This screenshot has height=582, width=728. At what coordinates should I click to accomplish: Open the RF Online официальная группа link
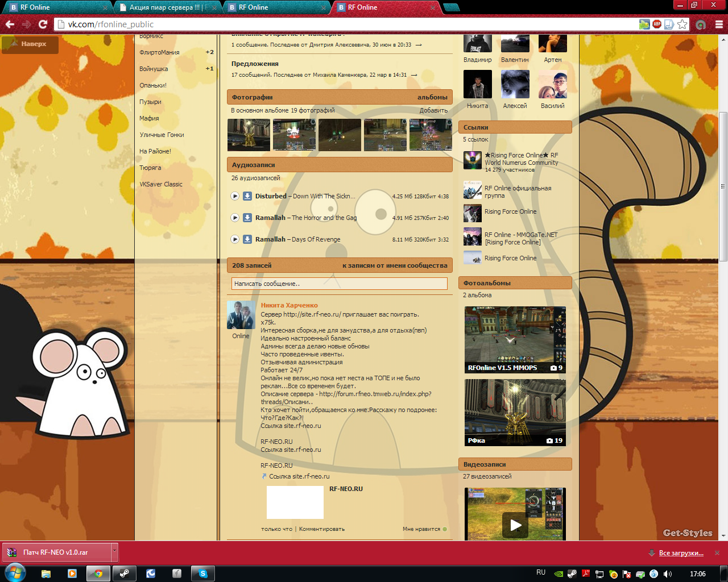(518, 192)
